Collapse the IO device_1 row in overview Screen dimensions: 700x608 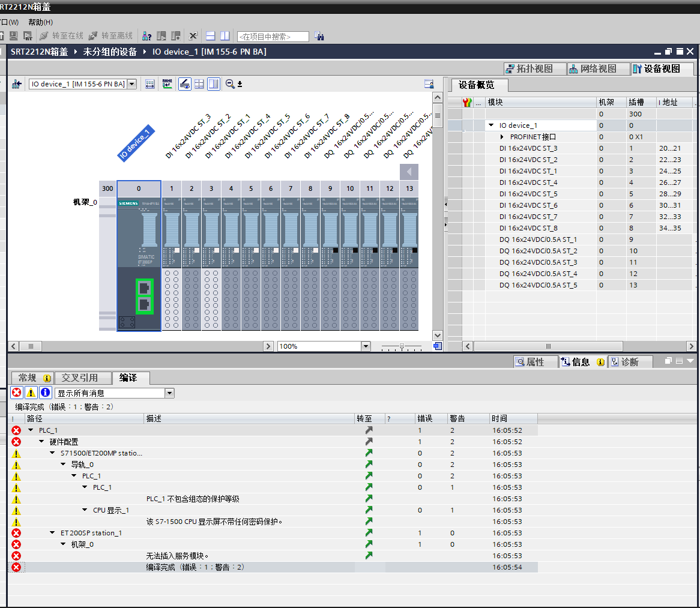point(491,125)
